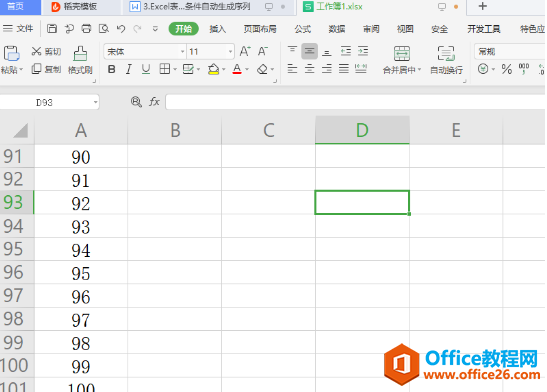Open the 文件 (File) menu button
This screenshot has width=547, height=392.
tap(18, 28)
